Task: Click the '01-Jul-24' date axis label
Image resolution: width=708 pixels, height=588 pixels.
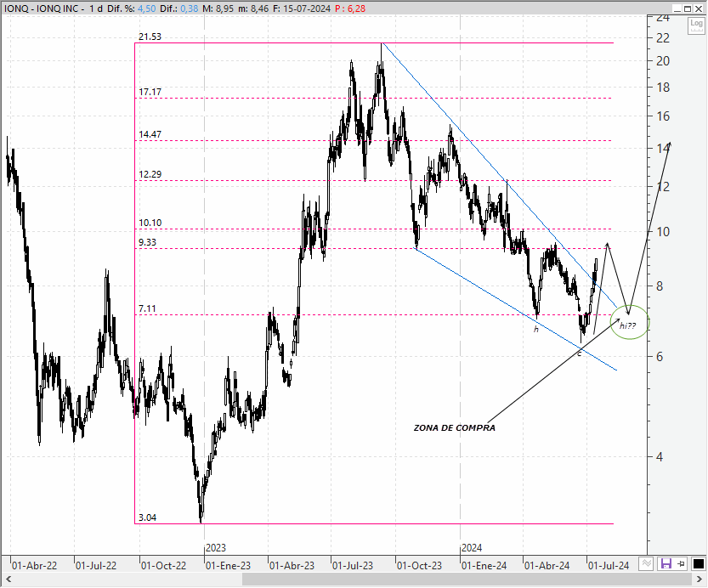Action: coord(609,565)
